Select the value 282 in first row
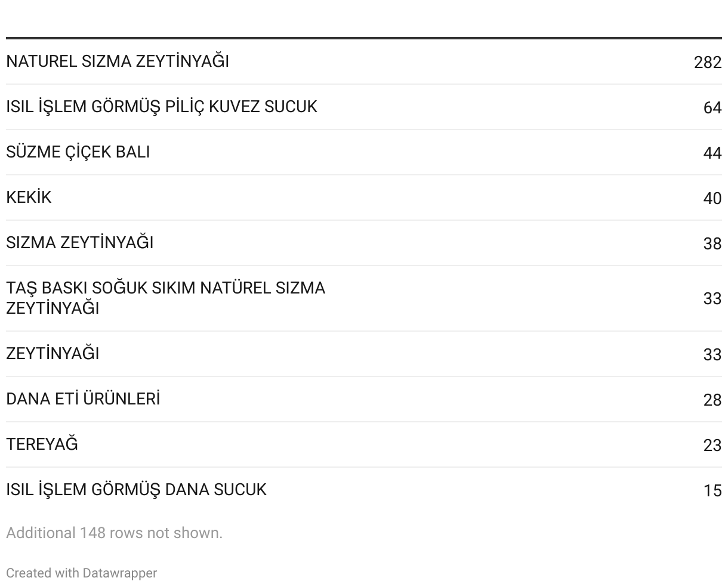This screenshot has height=587, width=728. (707, 63)
